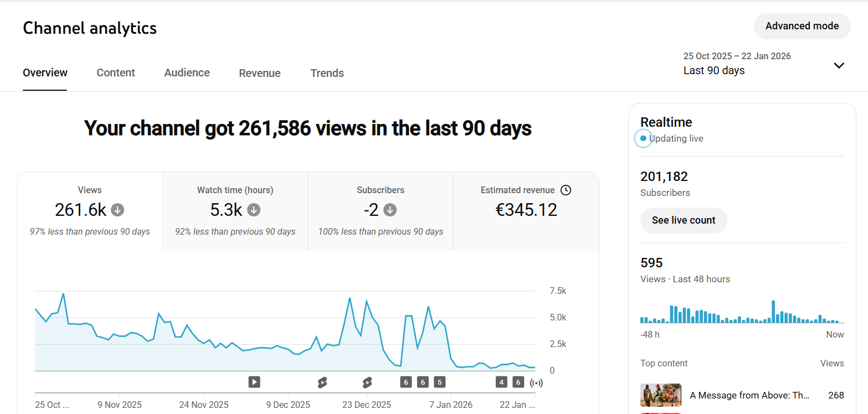
Task: Click the live stream marker icon
Action: pyautogui.click(x=536, y=382)
